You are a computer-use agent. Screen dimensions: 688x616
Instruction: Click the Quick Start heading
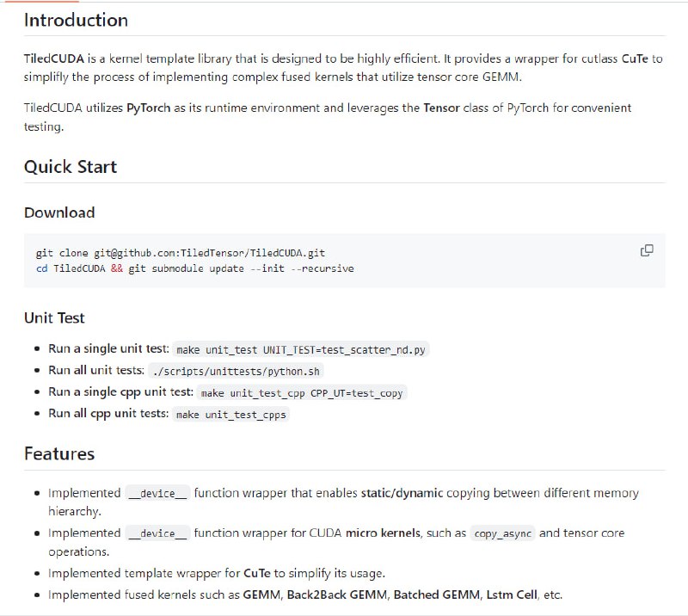pyautogui.click(x=71, y=167)
